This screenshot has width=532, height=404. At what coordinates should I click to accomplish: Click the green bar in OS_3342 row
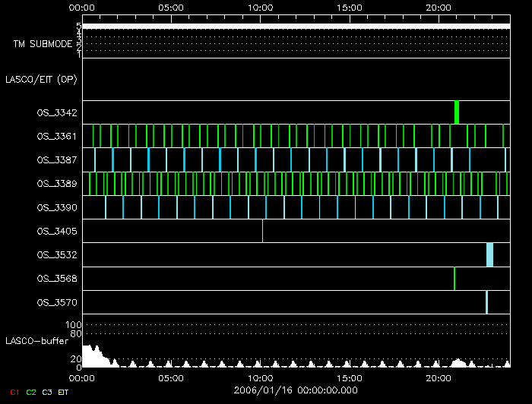click(457, 112)
